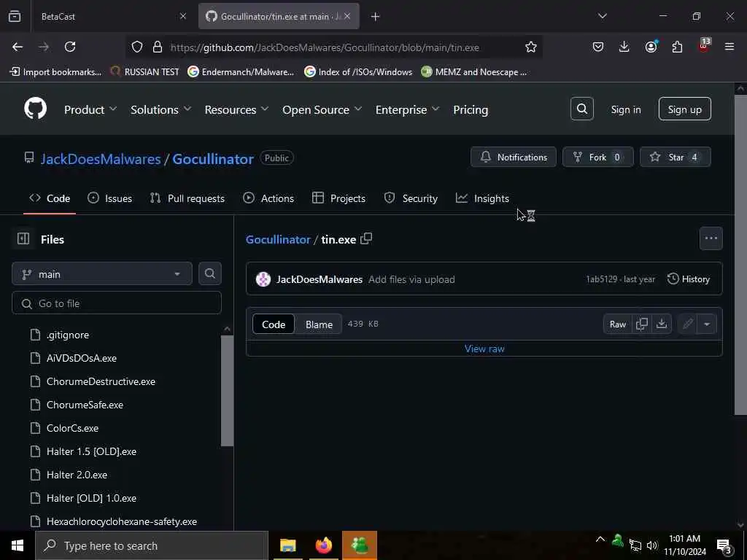Click the file search magnifier button

click(x=209, y=273)
